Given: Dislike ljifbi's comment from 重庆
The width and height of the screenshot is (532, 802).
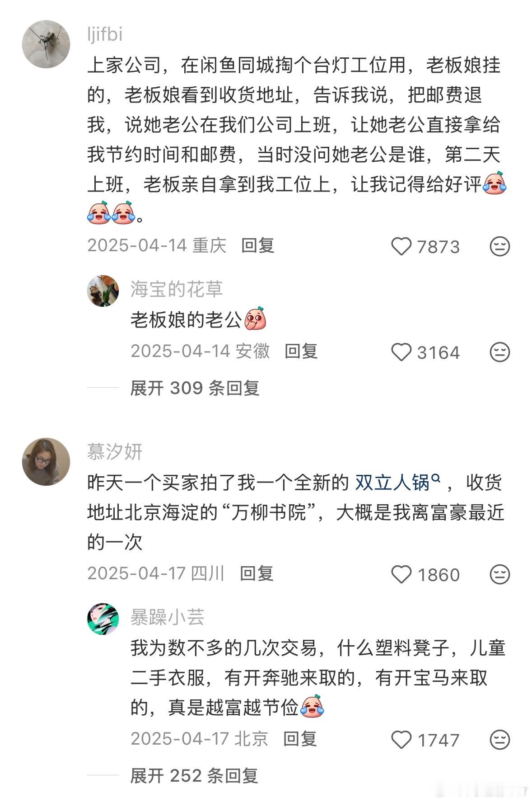Looking at the screenshot, I should pyautogui.click(x=499, y=247).
